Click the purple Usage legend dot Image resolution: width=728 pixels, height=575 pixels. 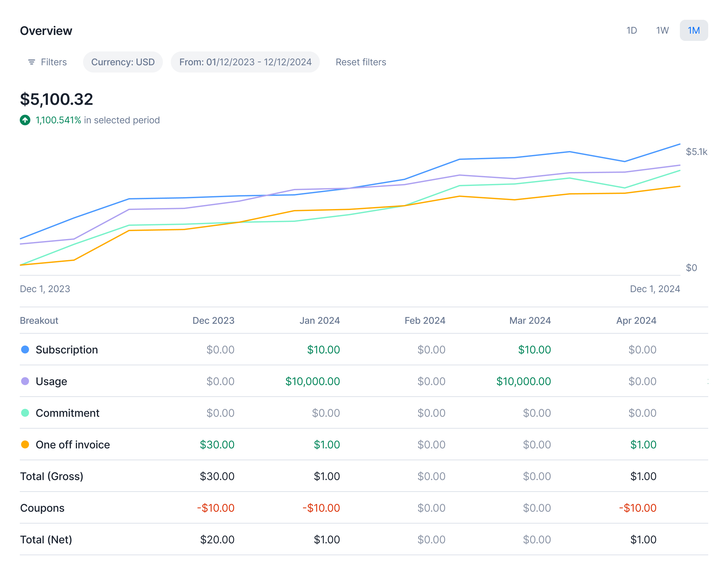pos(25,381)
